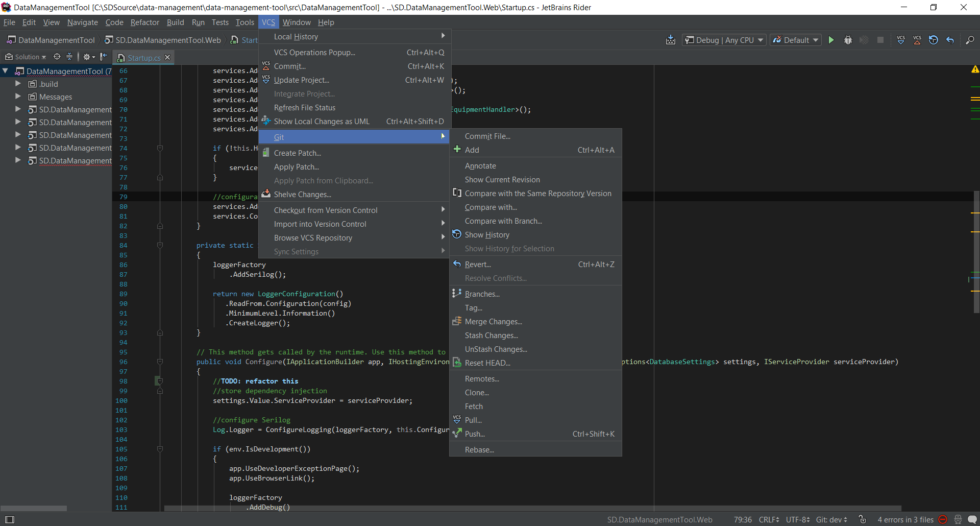Click the Scroll from Source target icon
The height and width of the screenshot is (526, 980).
[57, 57]
